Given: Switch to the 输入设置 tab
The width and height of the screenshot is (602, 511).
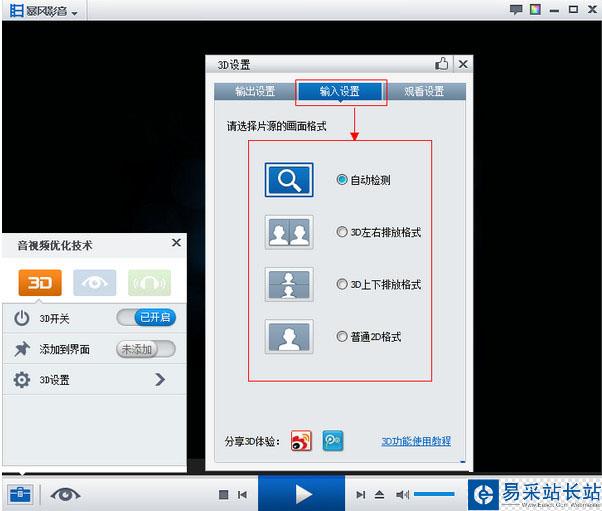Looking at the screenshot, I should click(340, 91).
